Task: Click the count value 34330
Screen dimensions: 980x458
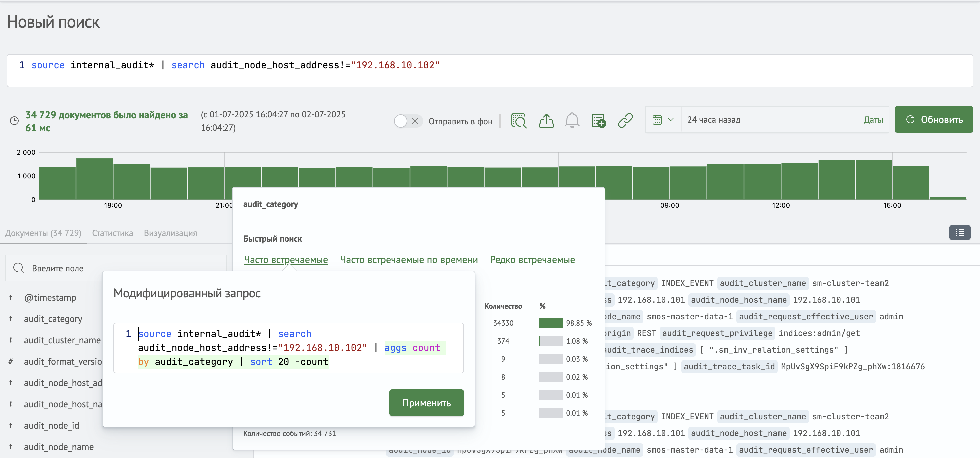Action: coord(503,323)
